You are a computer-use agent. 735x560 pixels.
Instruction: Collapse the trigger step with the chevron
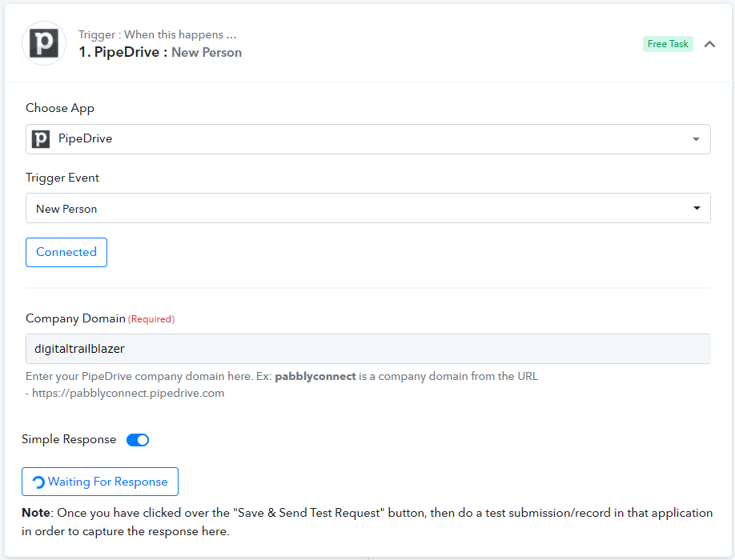click(x=709, y=44)
